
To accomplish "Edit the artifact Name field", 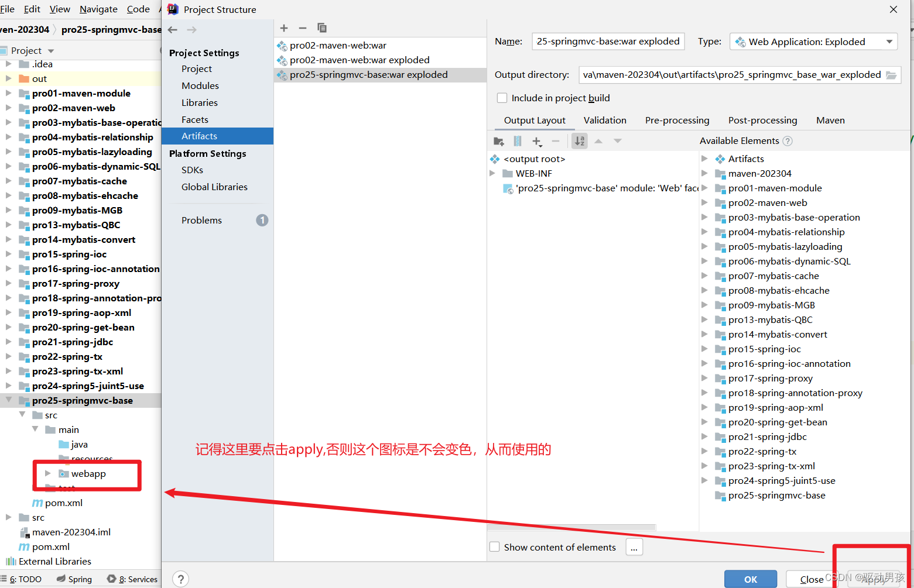I will 608,41.
